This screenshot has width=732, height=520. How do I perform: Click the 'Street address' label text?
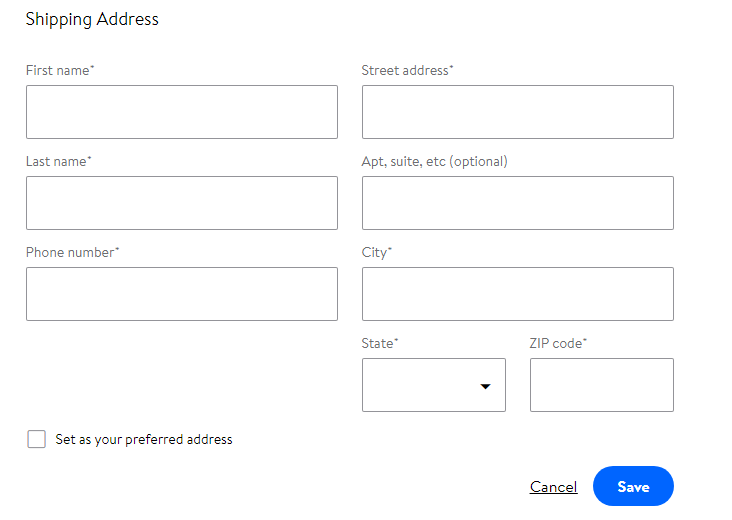pos(407,71)
